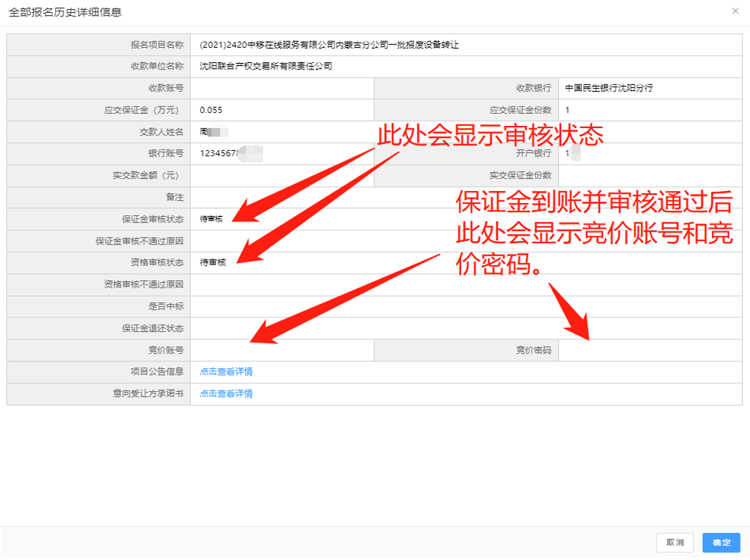Click the 待审核 status beside 保证金审核状态
Image resolution: width=750 pixels, height=560 pixels.
pos(212,219)
